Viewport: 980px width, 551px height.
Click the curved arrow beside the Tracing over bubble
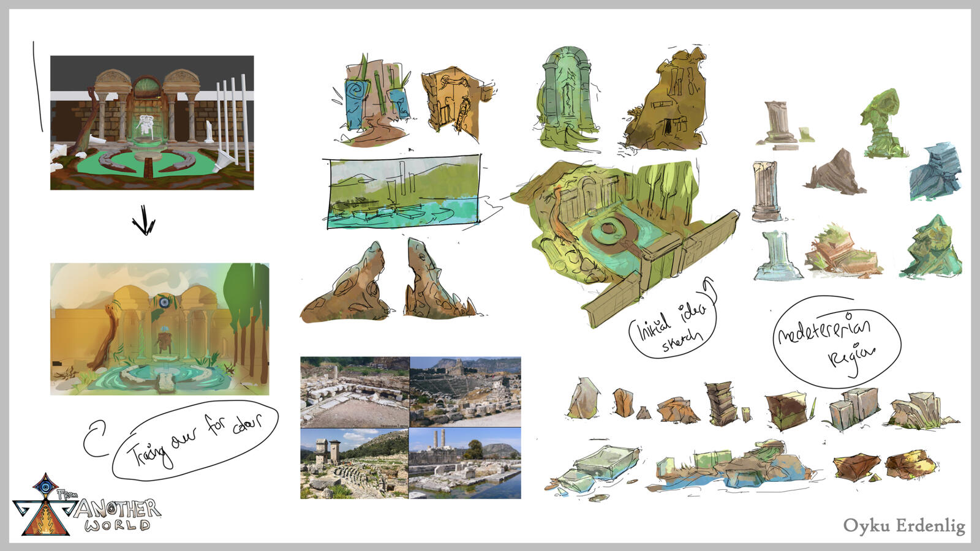[95, 438]
